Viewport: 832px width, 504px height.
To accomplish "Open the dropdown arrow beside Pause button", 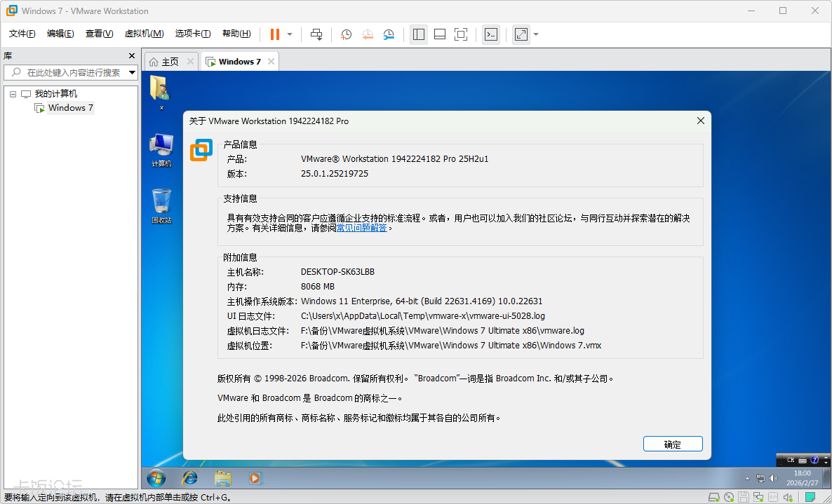I will click(290, 34).
